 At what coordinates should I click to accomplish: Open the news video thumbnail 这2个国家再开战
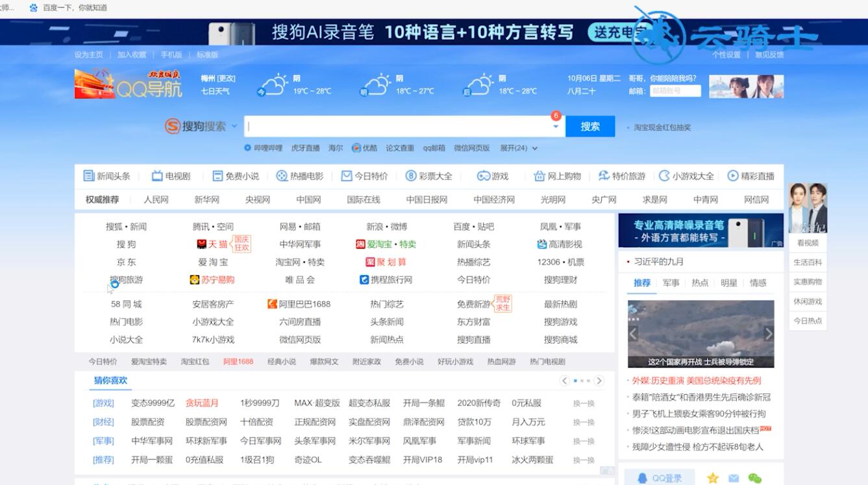[x=701, y=334]
